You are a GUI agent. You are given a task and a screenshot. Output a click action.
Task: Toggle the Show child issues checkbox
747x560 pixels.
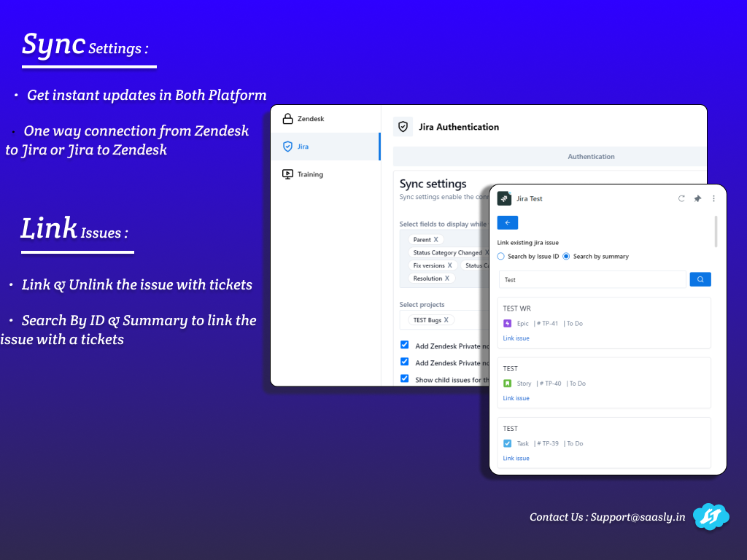point(405,378)
